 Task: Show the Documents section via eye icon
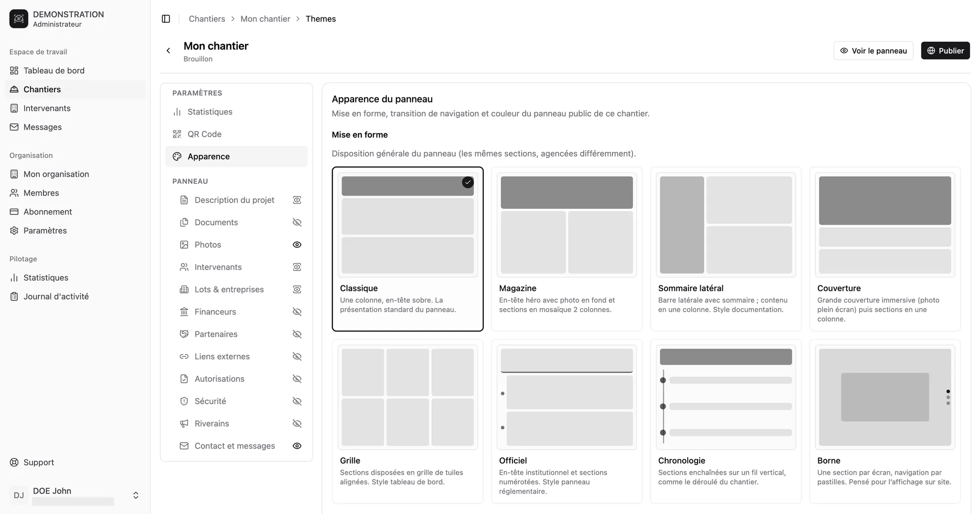point(297,223)
